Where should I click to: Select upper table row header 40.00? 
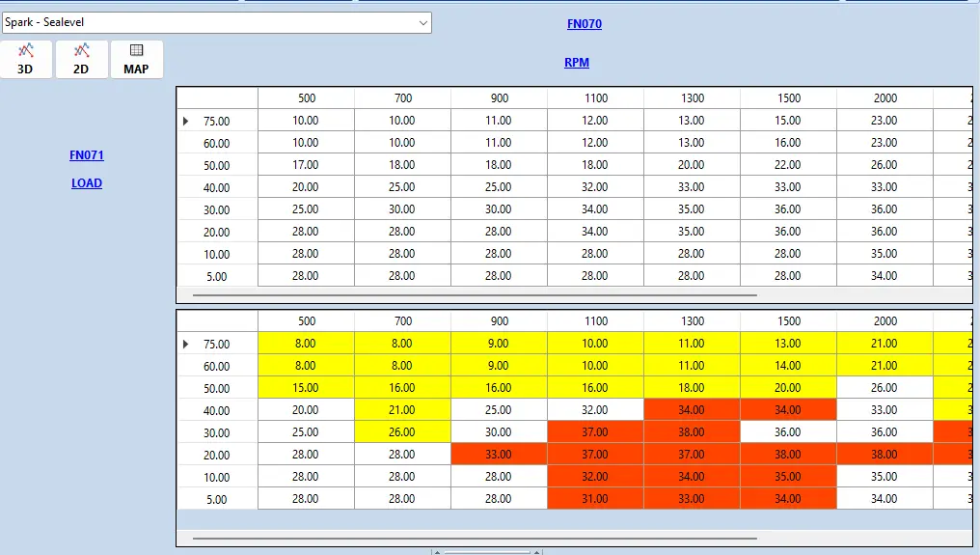coord(217,187)
